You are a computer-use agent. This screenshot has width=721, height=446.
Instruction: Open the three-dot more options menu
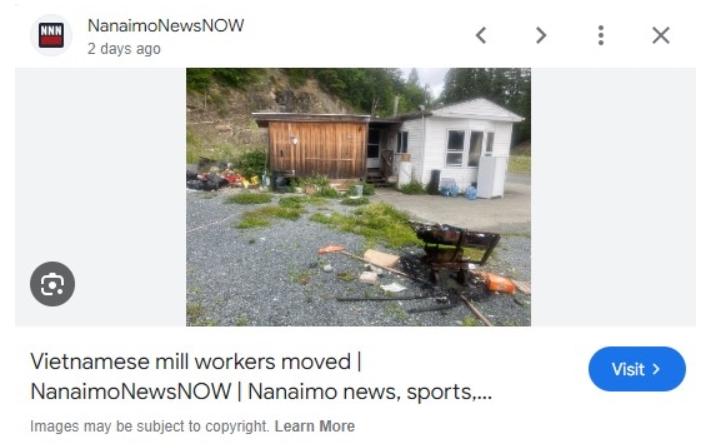click(601, 35)
